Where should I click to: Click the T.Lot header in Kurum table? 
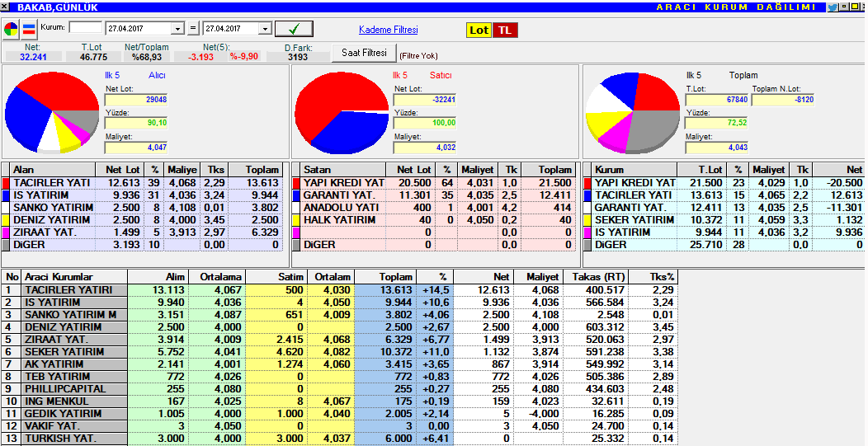(701, 169)
